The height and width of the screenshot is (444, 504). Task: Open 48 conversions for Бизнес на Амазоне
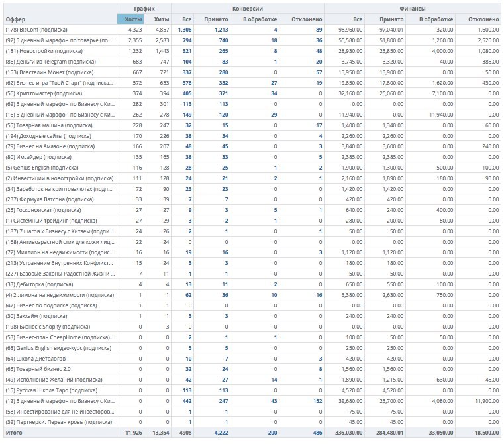tap(189, 146)
